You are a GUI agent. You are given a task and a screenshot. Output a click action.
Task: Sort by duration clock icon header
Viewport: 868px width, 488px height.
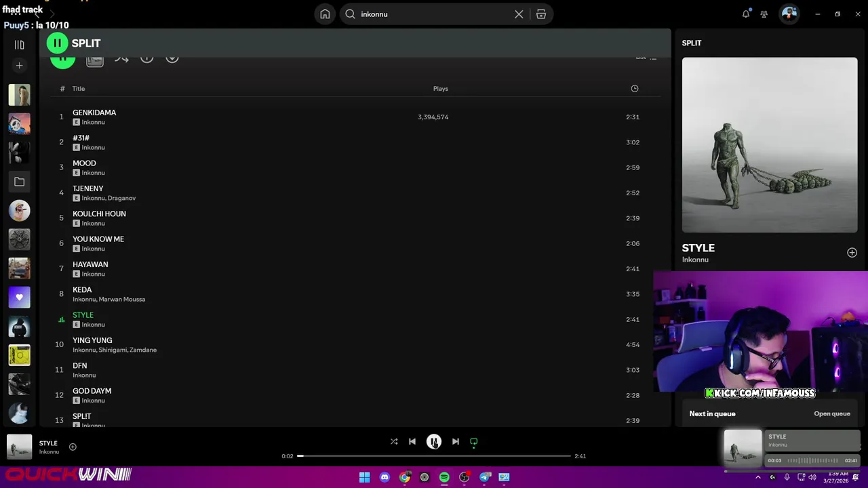click(x=635, y=89)
